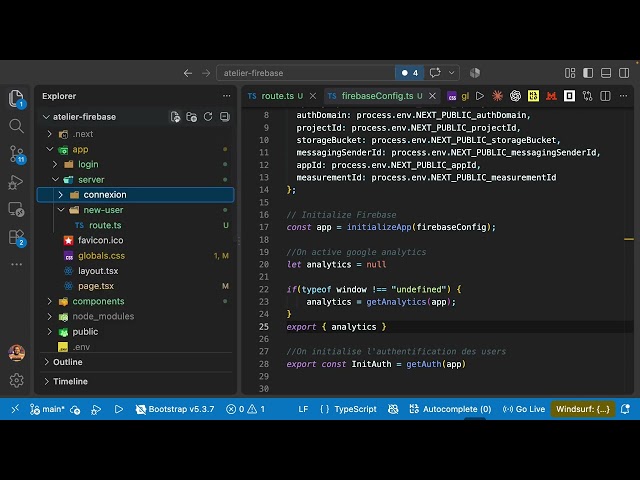The height and width of the screenshot is (480, 640).
Task: Expand the .next folder
Action: [49, 134]
